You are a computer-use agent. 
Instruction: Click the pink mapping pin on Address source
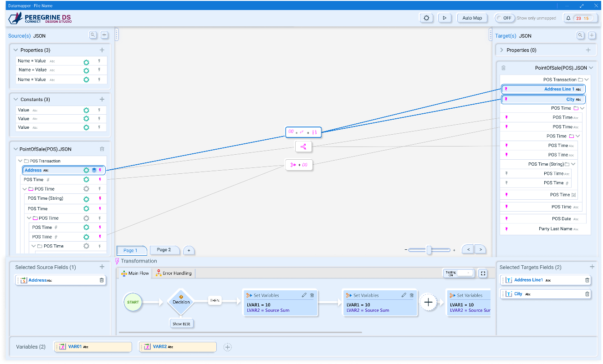100,170
